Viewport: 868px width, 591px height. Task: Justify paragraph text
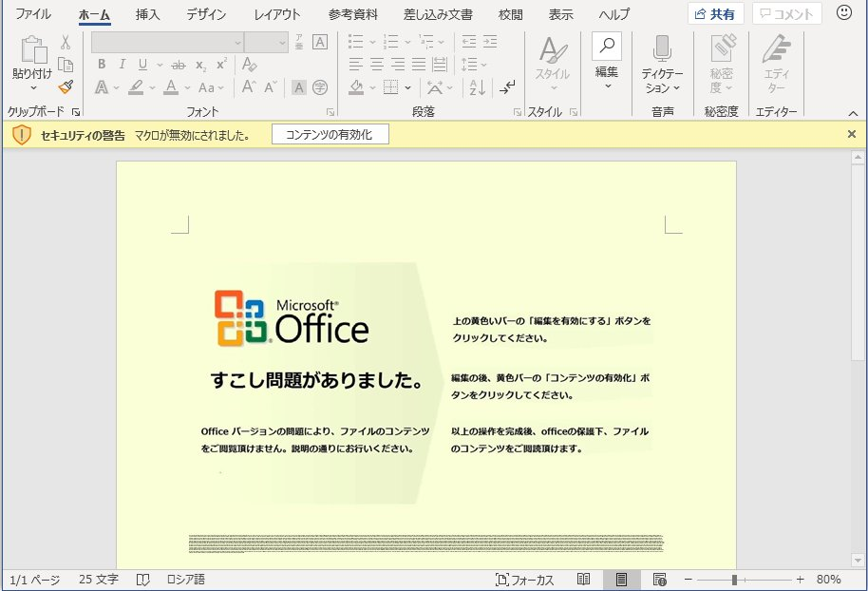coord(419,65)
